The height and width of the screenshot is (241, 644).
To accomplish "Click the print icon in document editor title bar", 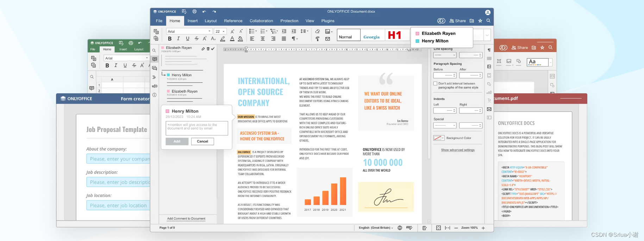I will click(x=194, y=12).
